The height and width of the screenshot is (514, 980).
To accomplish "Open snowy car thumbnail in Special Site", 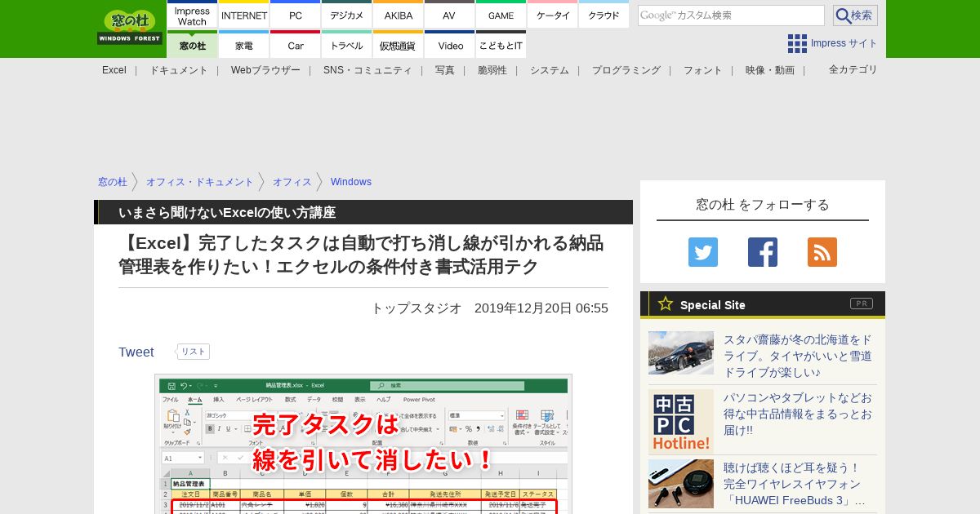I will coord(681,352).
